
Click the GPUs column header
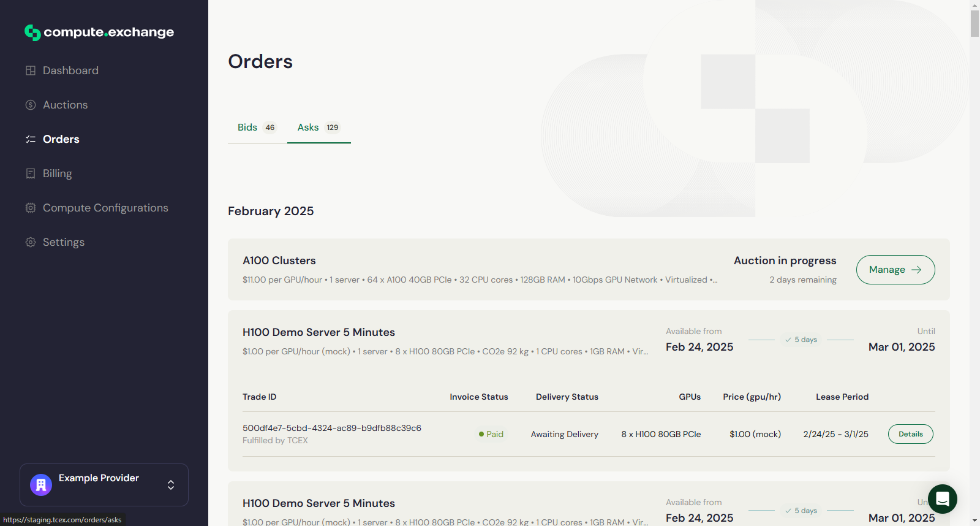690,397
